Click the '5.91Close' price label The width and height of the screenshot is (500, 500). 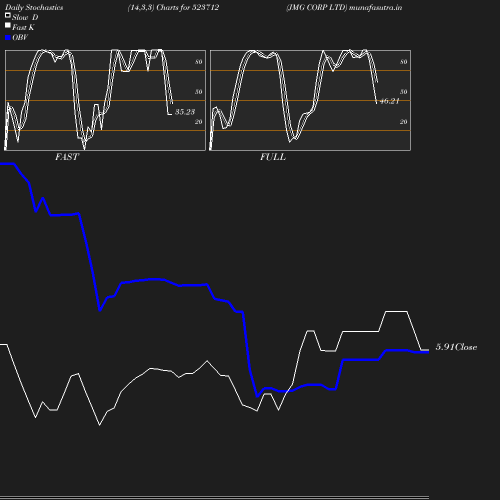coord(456,347)
